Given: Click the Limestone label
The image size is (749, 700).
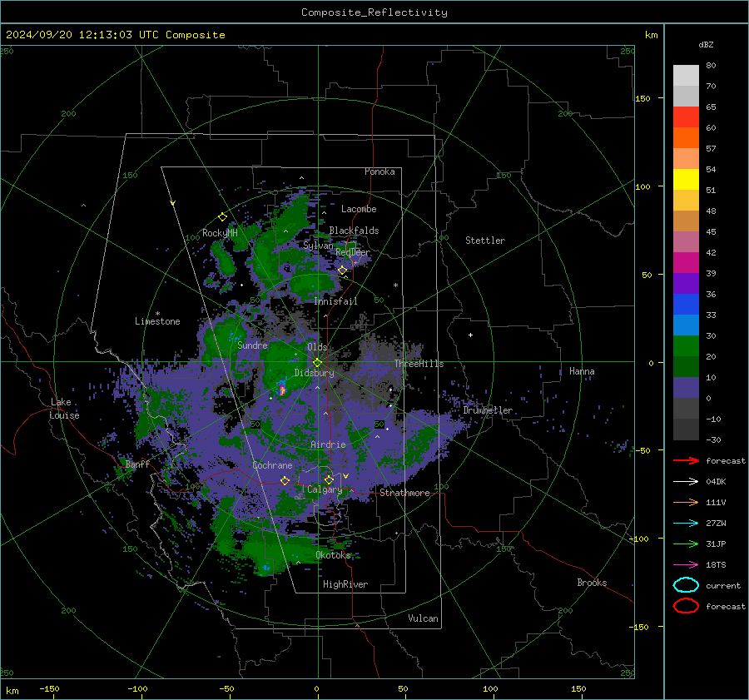Looking at the screenshot, I should pyautogui.click(x=157, y=321).
